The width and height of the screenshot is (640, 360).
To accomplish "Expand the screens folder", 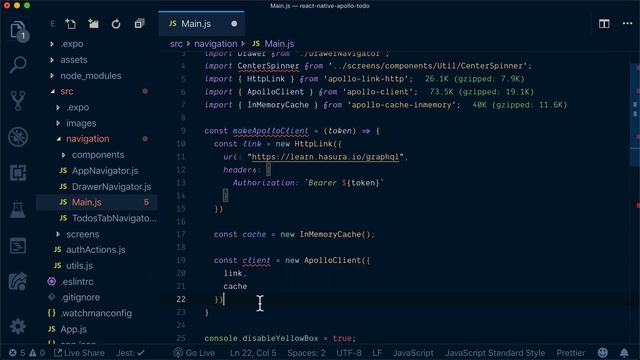I will (82, 234).
